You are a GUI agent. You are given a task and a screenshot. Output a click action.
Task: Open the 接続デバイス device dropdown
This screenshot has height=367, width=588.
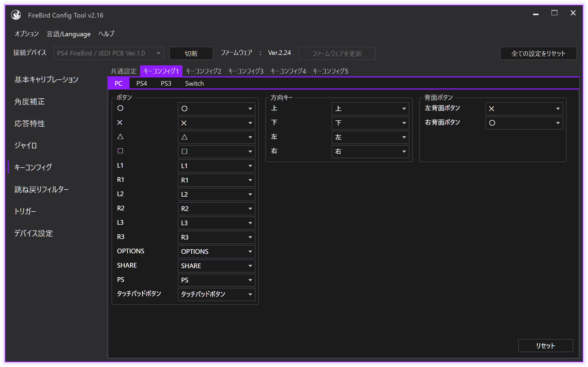point(109,53)
